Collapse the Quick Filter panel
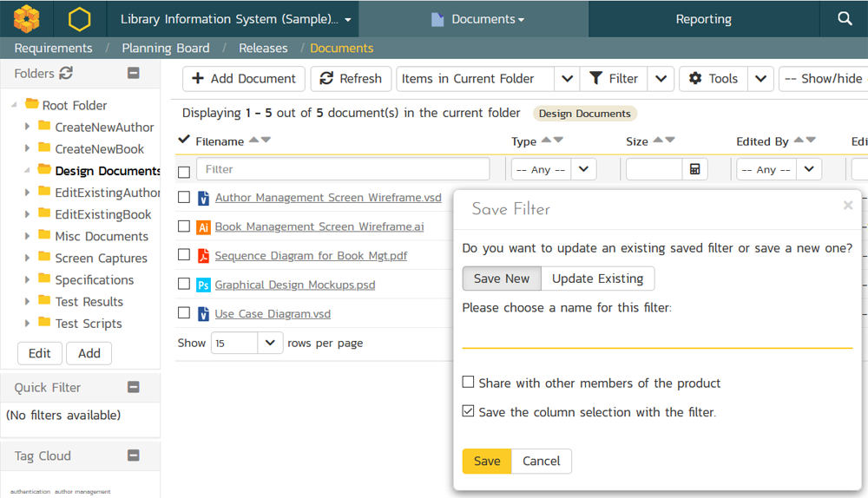This screenshot has width=868, height=498. [x=133, y=388]
